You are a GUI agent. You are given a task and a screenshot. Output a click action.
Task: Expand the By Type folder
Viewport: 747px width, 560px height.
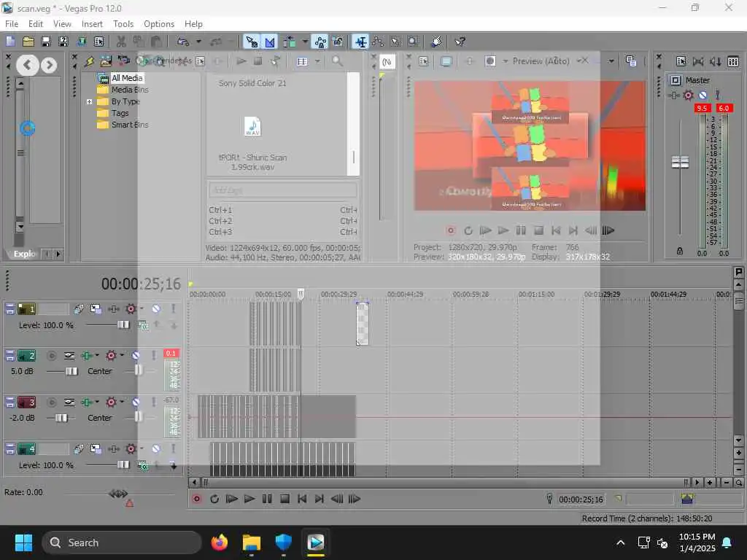(89, 101)
